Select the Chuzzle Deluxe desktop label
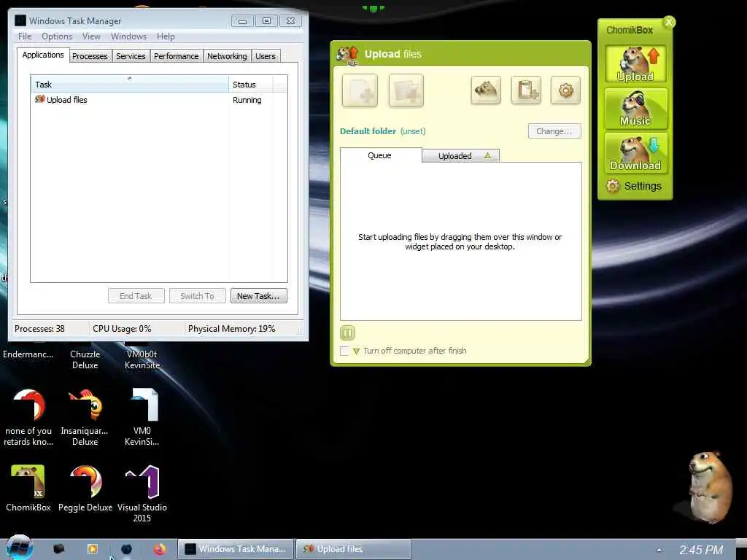The height and width of the screenshot is (560, 747). pos(85,359)
